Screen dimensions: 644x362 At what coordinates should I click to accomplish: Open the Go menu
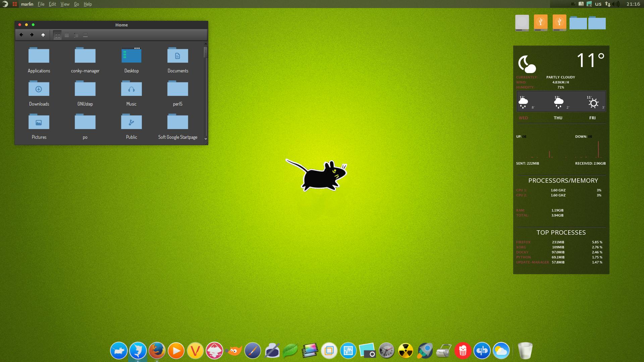(x=76, y=4)
